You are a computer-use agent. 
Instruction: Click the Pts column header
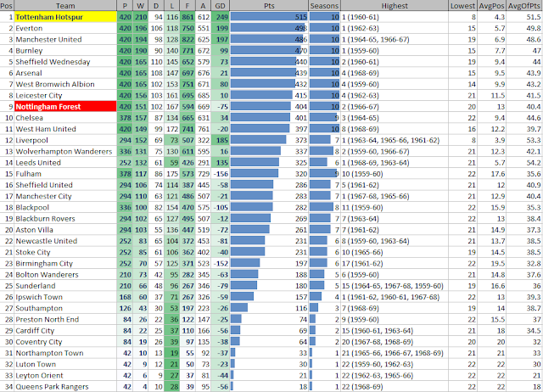pyautogui.click(x=269, y=6)
